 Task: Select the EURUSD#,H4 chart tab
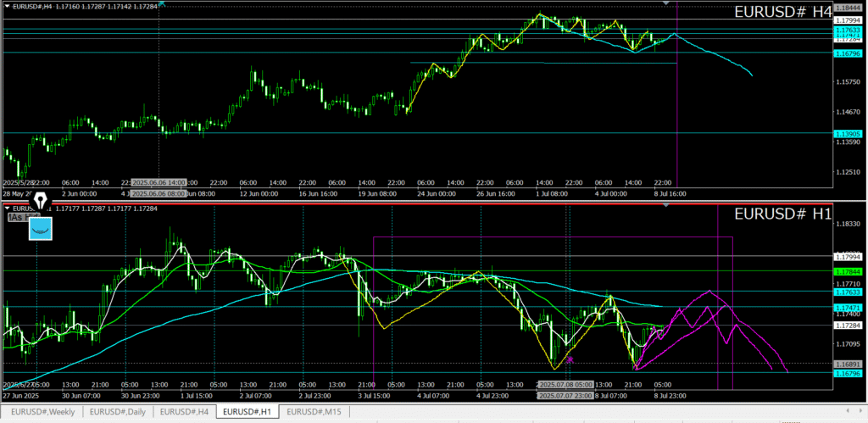coord(184,411)
